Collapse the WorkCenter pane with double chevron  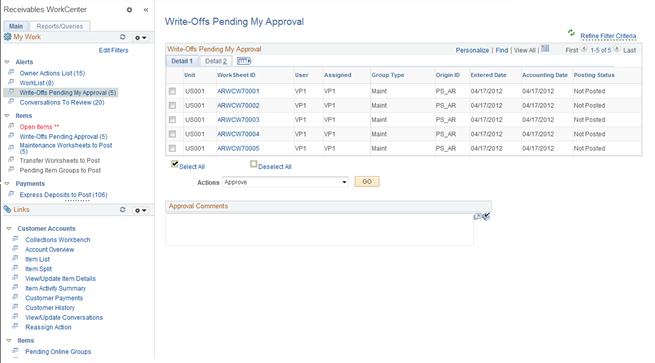click(146, 10)
